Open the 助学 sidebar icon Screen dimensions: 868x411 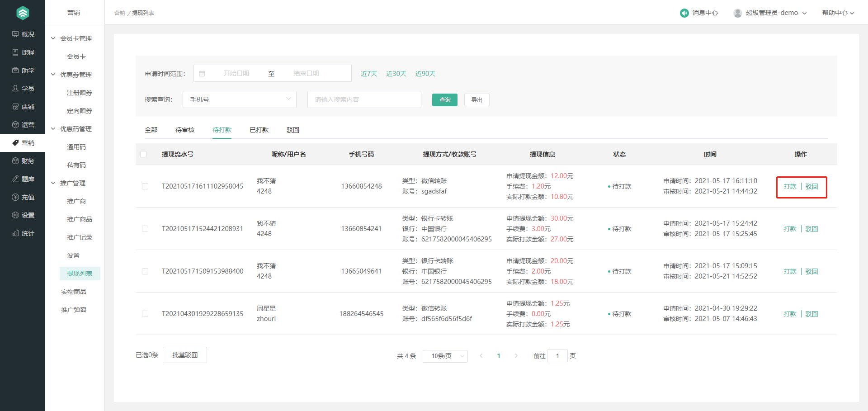[x=15, y=71]
